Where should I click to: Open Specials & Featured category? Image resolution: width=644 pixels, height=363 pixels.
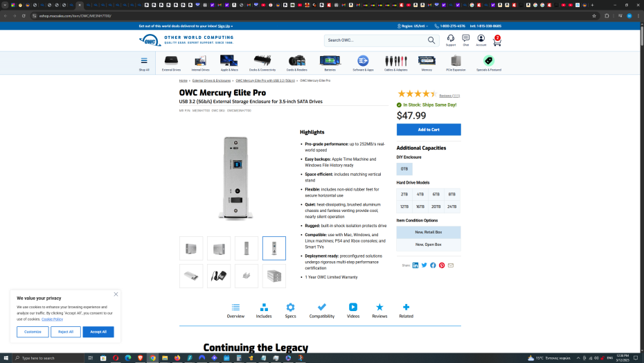[489, 63]
